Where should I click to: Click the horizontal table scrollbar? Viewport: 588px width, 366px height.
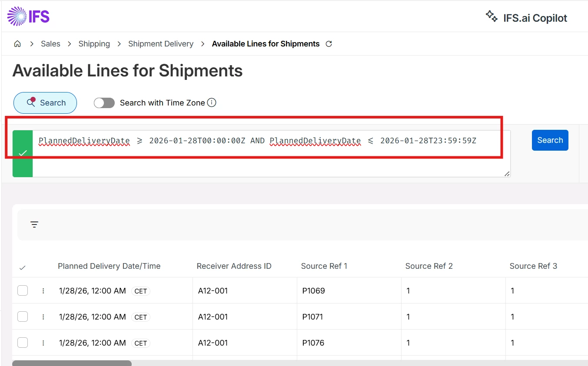coord(72,363)
